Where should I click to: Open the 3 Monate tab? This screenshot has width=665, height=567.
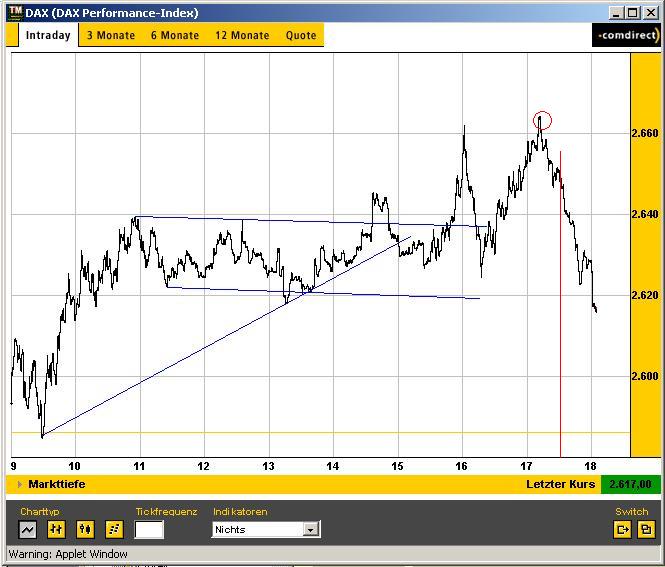click(x=111, y=35)
